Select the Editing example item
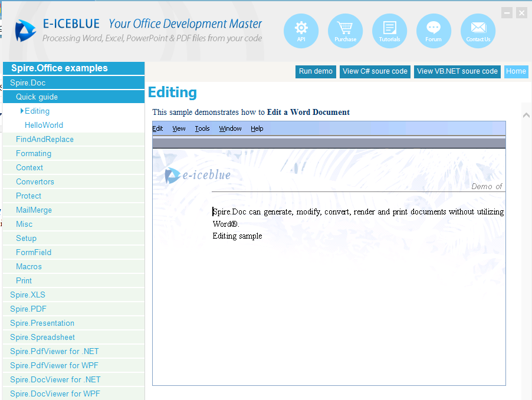 (74, 111)
